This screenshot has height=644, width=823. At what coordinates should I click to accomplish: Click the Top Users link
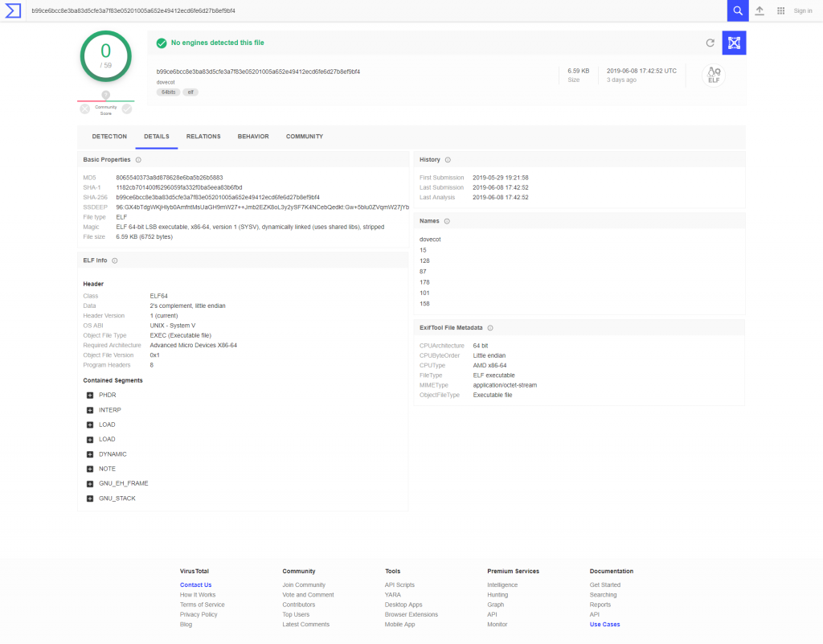(x=296, y=614)
